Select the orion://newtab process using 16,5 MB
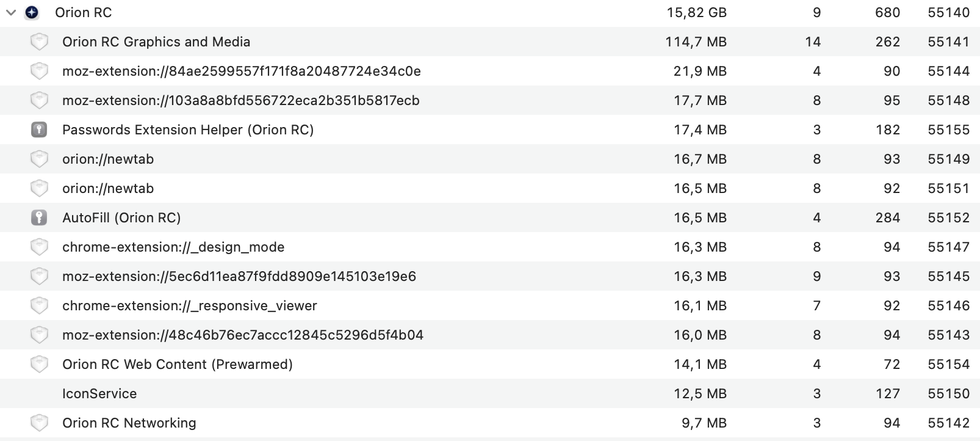Viewport: 980px width, 441px height. 108,188
